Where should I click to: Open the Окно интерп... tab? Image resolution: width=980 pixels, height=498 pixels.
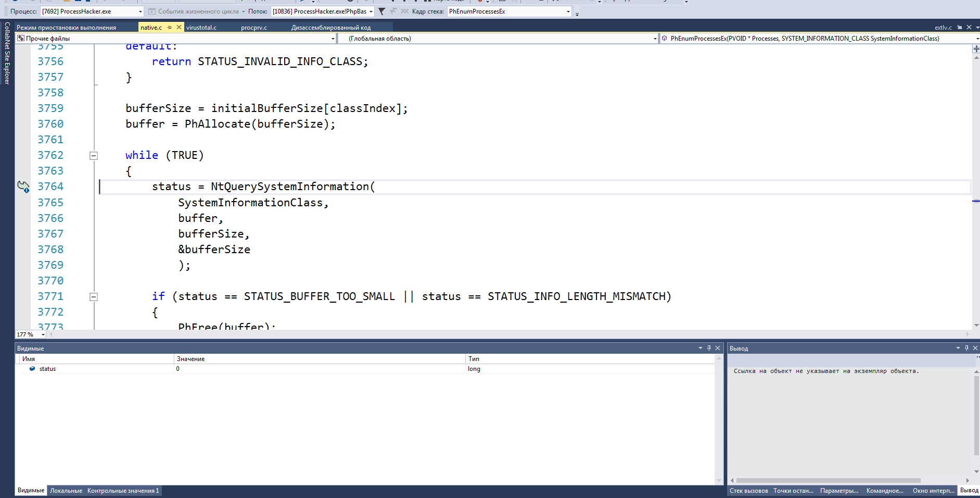pyautogui.click(x=934, y=491)
